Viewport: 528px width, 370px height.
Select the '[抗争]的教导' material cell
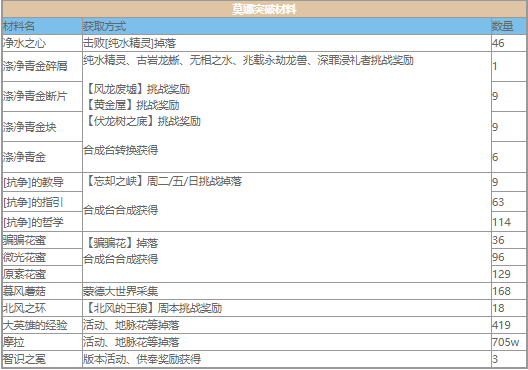coord(42,182)
